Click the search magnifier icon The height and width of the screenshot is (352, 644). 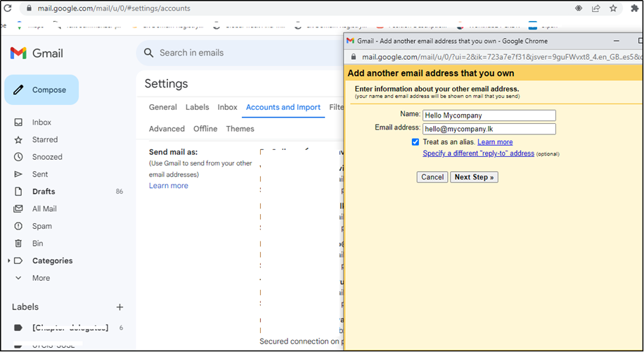(148, 53)
